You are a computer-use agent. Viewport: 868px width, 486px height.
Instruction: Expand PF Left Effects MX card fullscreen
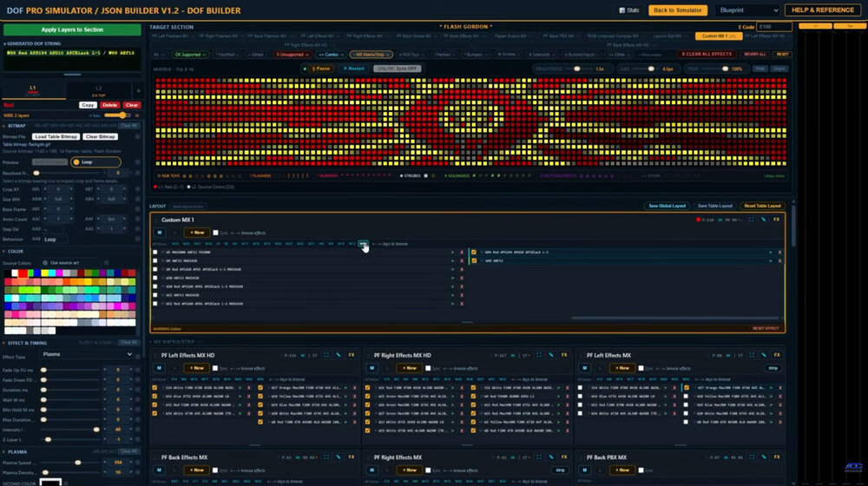(x=752, y=355)
